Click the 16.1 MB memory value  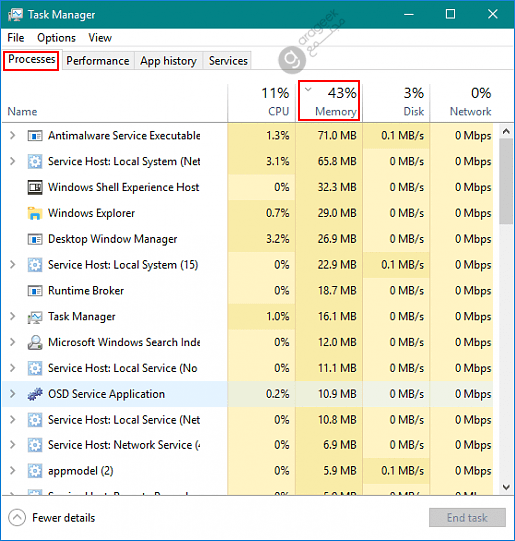(x=337, y=317)
